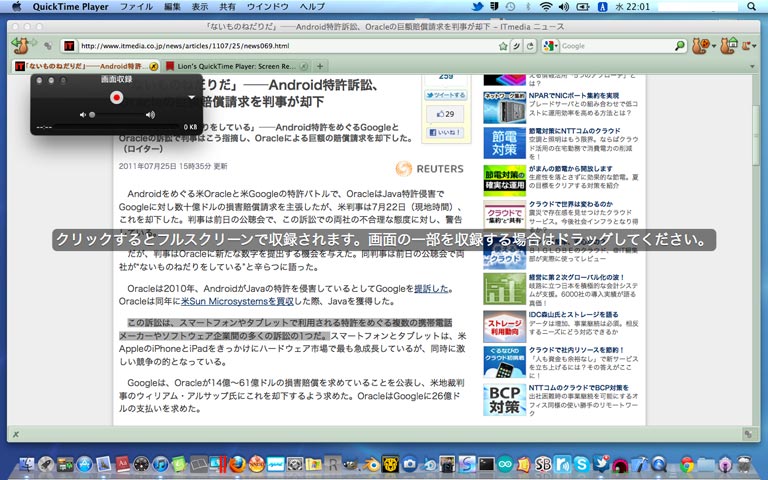The image size is (768, 480).
Task: Open the ファイル menu
Action: [136, 6]
